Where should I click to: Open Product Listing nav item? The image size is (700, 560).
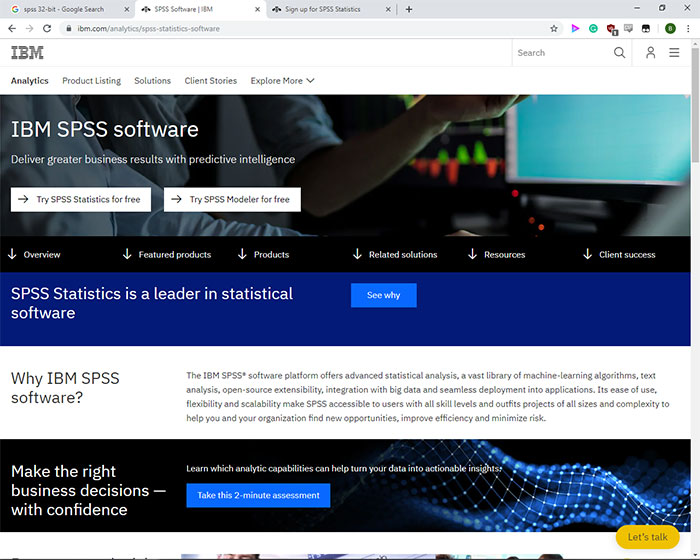pyautogui.click(x=92, y=81)
